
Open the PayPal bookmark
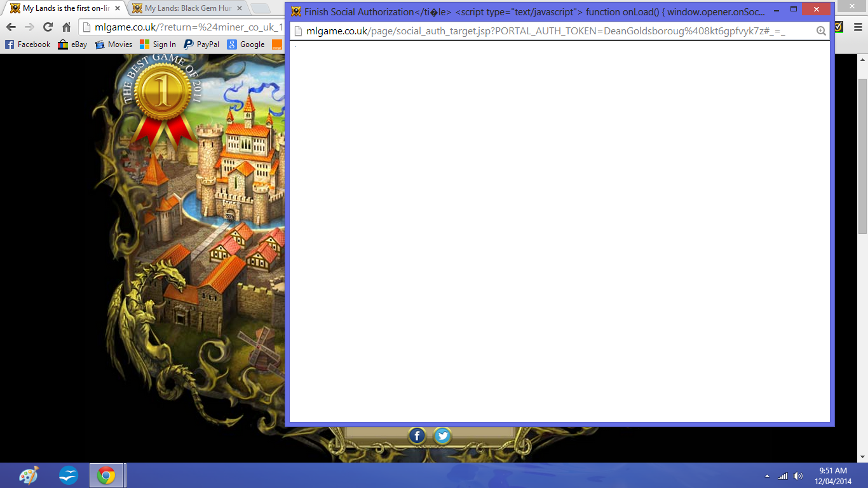point(201,44)
